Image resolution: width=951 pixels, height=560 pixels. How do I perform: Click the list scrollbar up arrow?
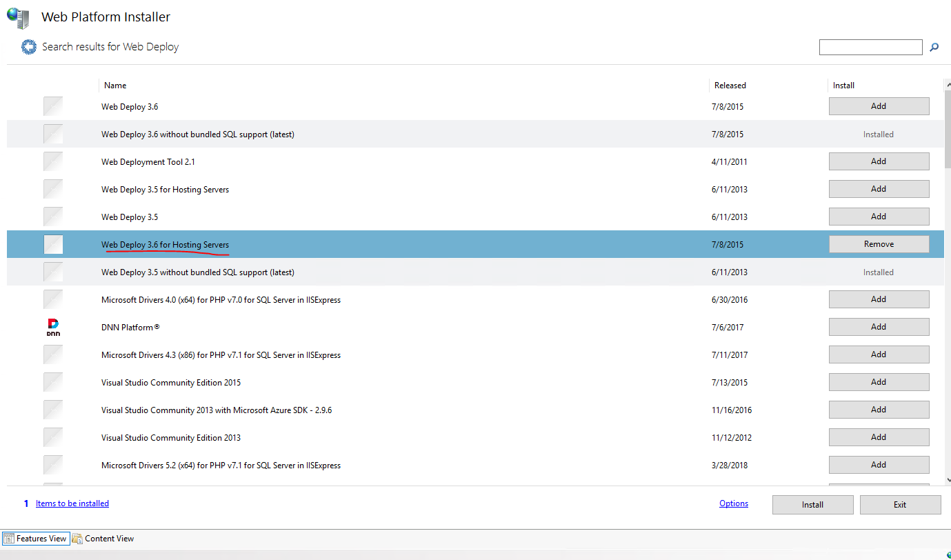pos(948,85)
